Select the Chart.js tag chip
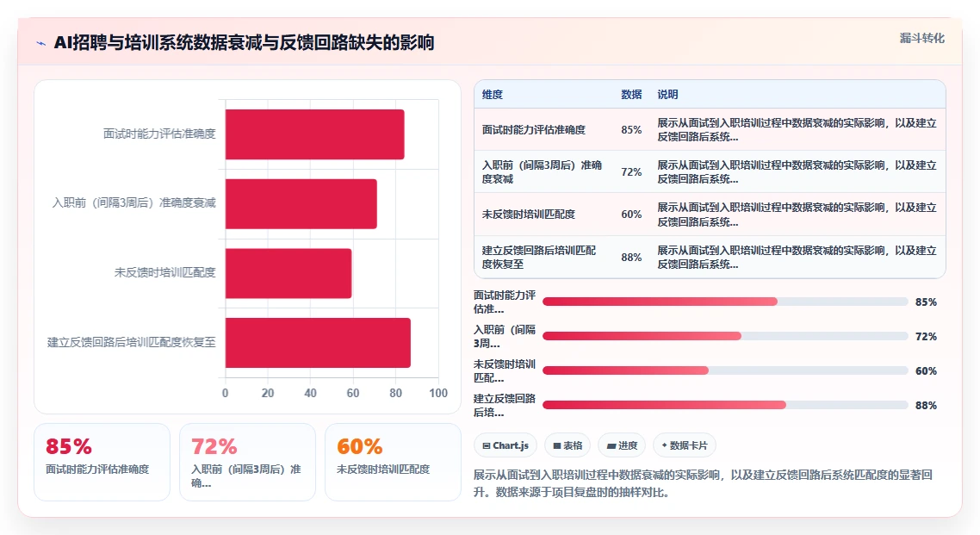The width and height of the screenshot is (980, 535). pos(505,445)
